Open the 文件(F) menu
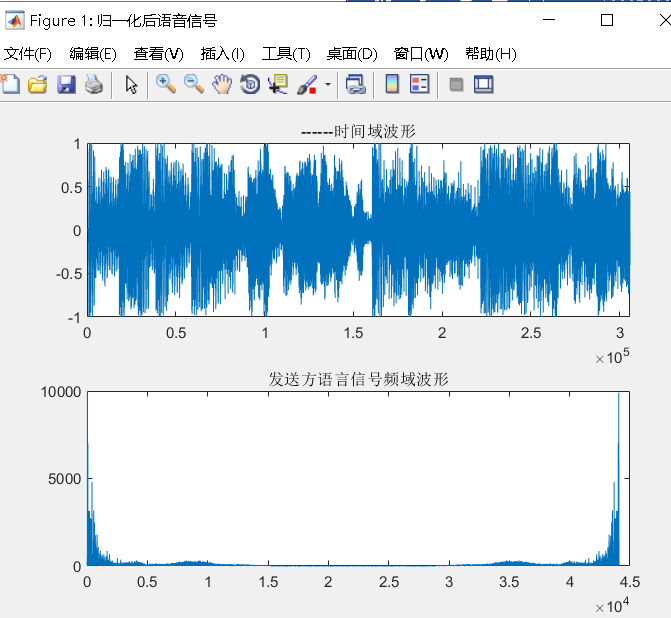The height and width of the screenshot is (618, 671). pos(27,54)
